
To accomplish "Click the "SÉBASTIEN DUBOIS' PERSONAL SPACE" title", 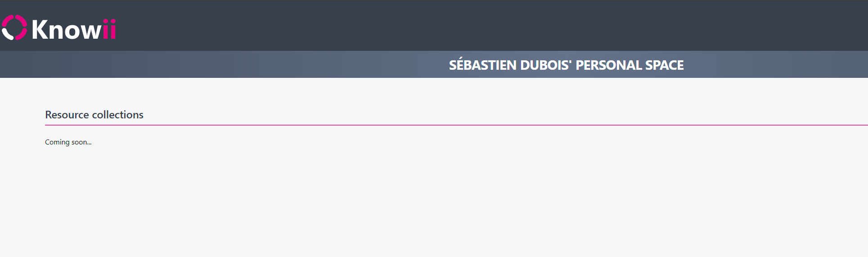I will [566, 65].
